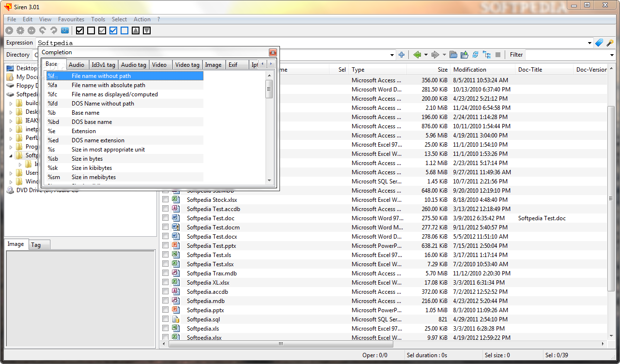
Task: Click the fast-forward circle toolbar icon
Action: (31, 30)
